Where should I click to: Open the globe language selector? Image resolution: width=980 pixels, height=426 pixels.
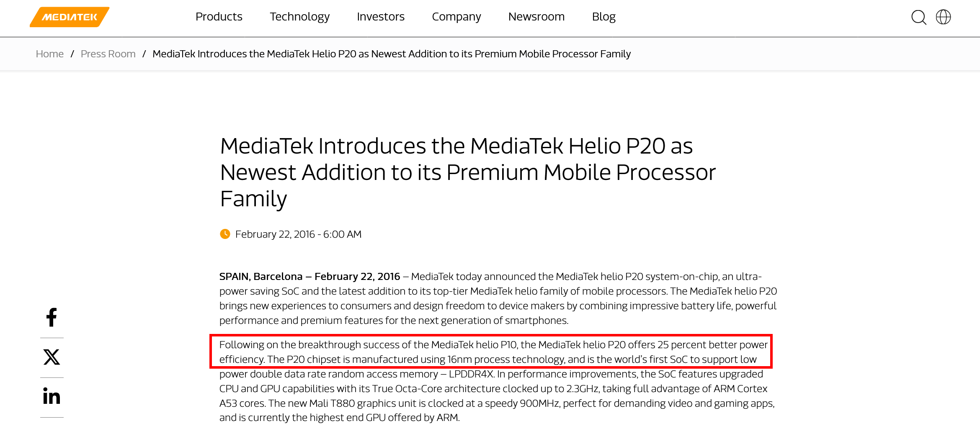943,17
